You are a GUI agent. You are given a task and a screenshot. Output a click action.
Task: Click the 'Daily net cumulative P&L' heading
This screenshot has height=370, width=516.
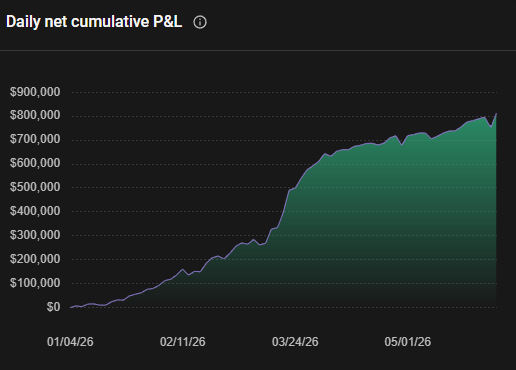pyautogui.click(x=94, y=22)
